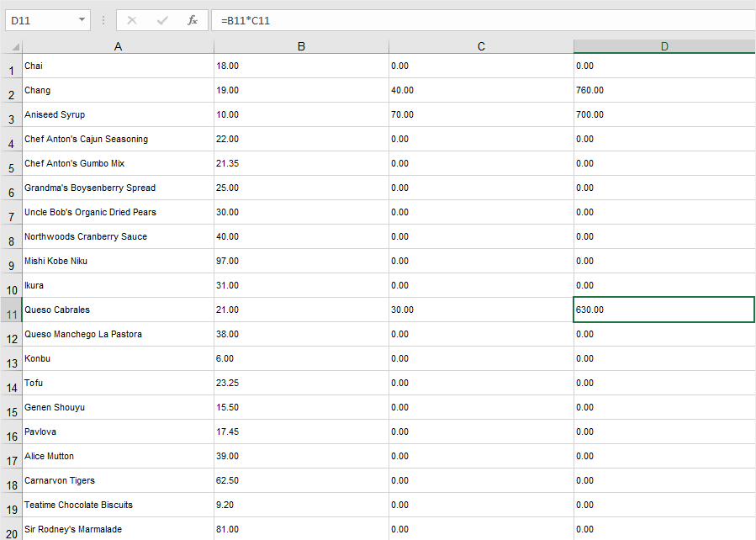The image size is (756, 540).
Task: Expand the Name Box dropdown arrow
Action: (82, 20)
